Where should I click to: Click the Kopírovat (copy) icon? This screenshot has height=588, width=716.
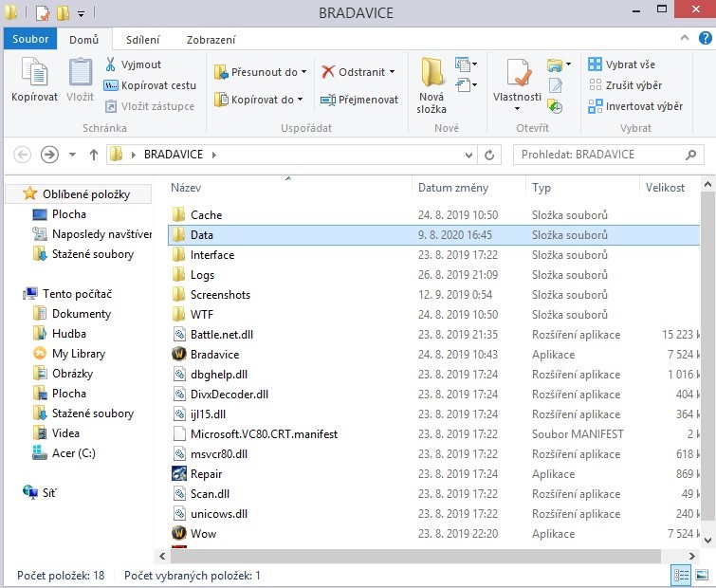tap(35, 72)
